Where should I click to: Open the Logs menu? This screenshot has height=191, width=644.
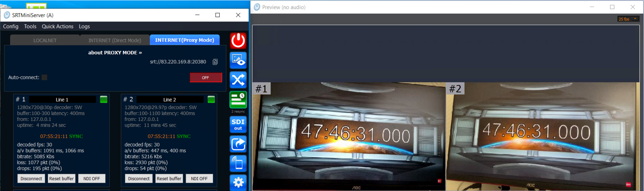point(84,26)
